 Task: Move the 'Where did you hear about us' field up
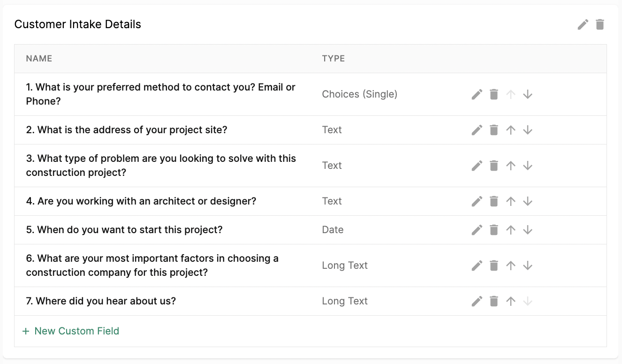[511, 301]
